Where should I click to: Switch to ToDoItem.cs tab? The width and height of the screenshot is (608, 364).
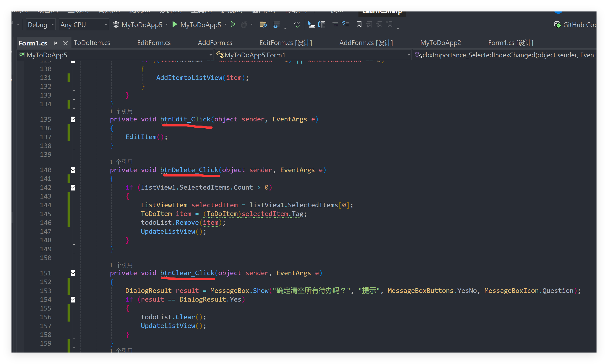(92, 43)
